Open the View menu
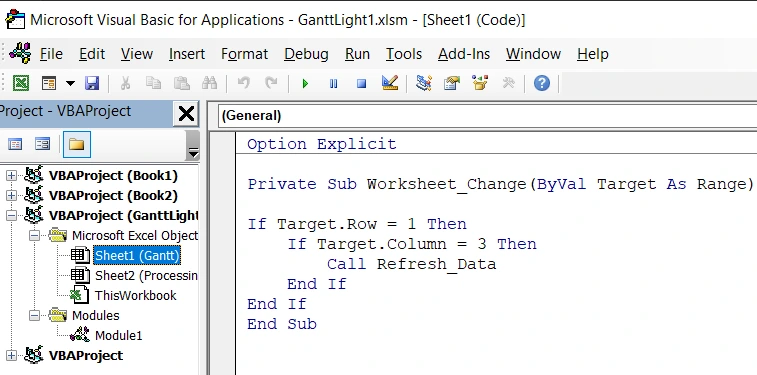The image size is (757, 375). click(137, 54)
